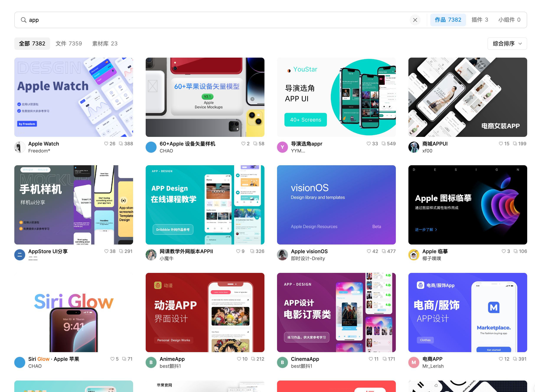Open the APP设计 电影订票类 thumbnail

click(336, 312)
